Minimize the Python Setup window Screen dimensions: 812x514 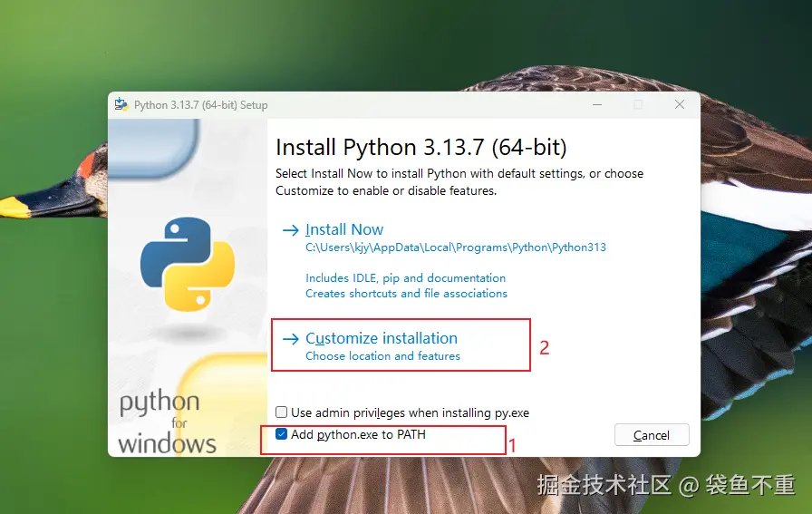pos(597,104)
